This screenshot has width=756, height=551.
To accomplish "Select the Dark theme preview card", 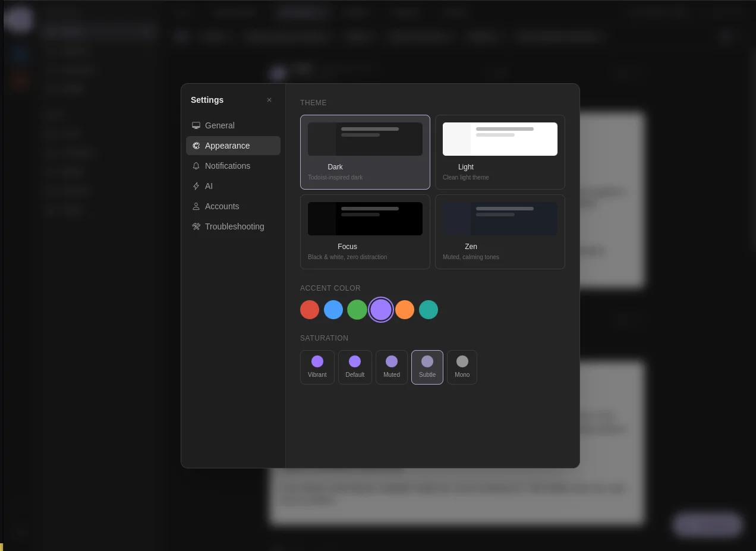I will point(365,152).
